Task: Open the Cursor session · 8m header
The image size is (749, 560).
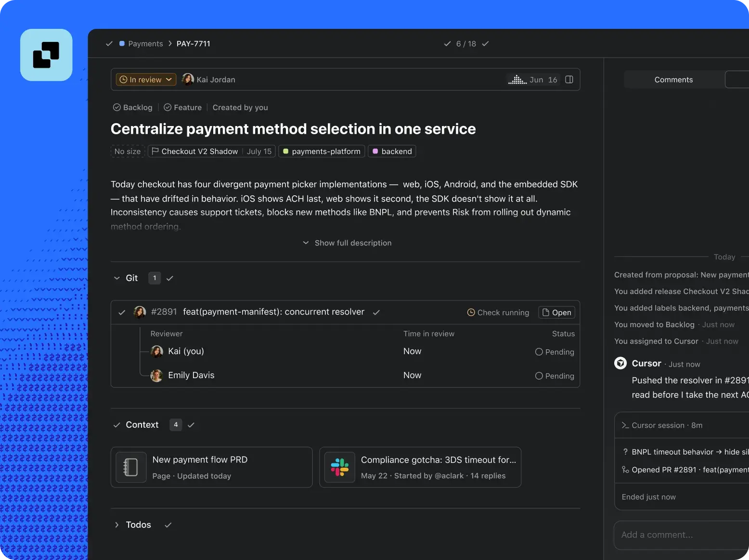Action: coord(682,425)
